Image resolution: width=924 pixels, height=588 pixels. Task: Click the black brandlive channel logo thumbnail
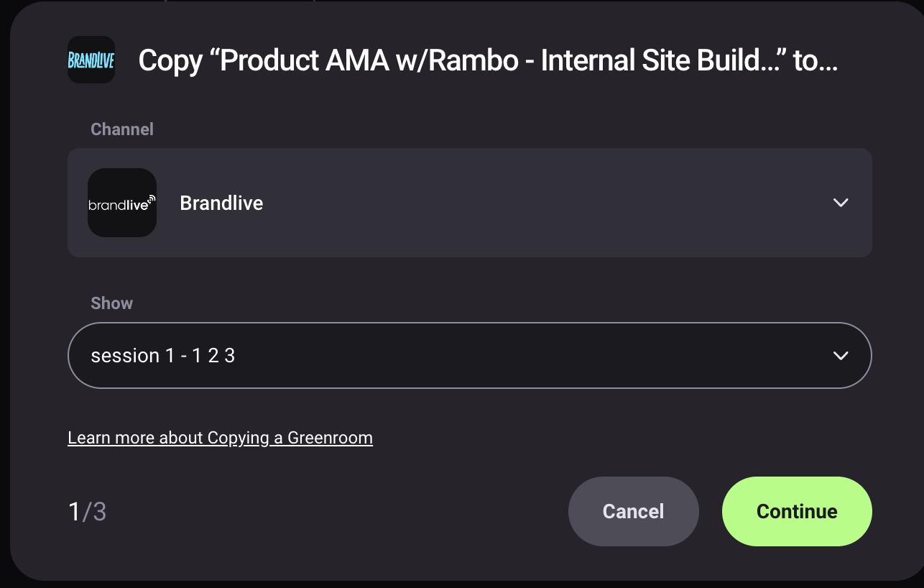click(x=122, y=203)
